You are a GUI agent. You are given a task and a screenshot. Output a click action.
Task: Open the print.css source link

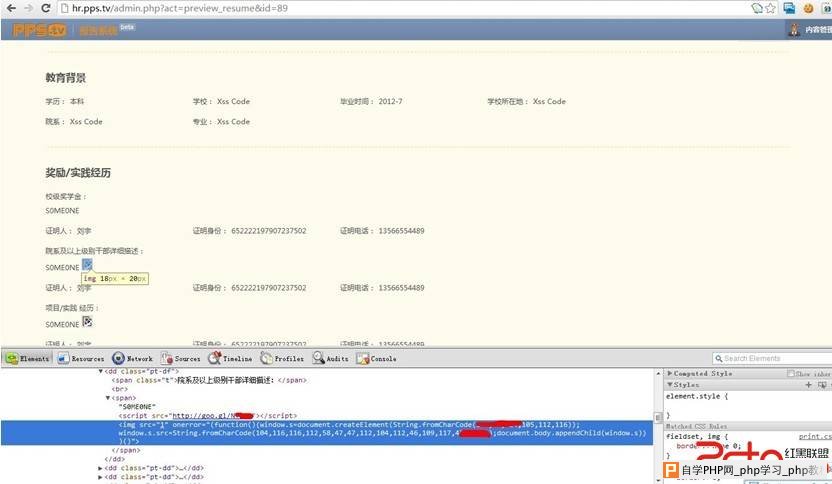tap(814, 436)
